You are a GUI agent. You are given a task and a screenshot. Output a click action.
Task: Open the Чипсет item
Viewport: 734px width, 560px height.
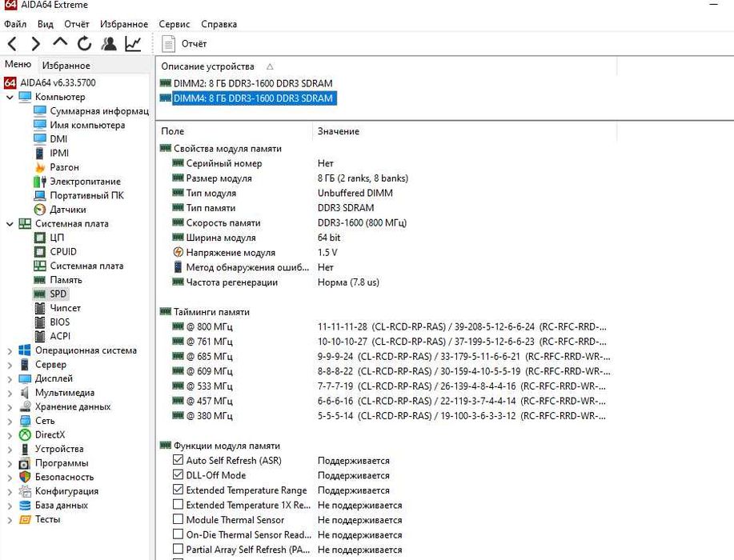tap(58, 308)
